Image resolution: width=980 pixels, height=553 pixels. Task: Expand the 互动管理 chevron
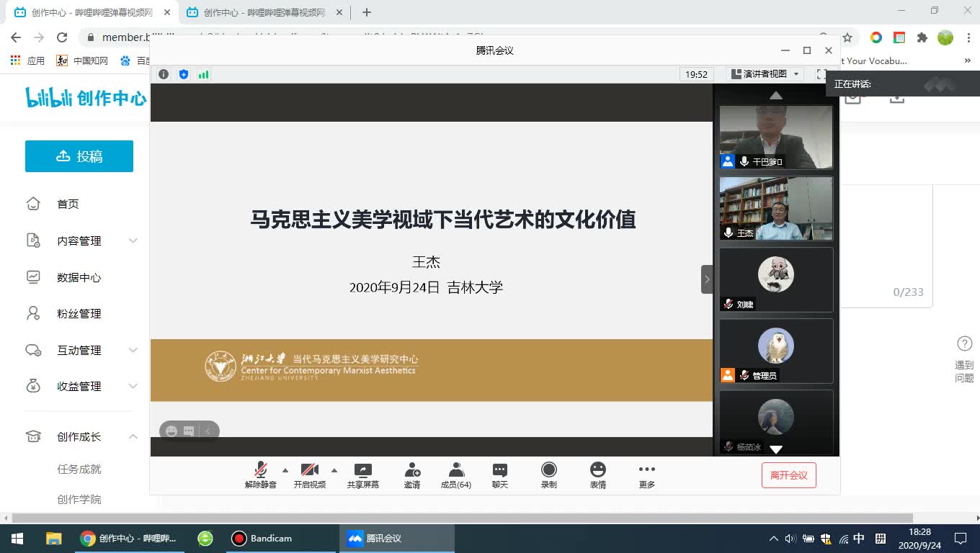pos(133,350)
